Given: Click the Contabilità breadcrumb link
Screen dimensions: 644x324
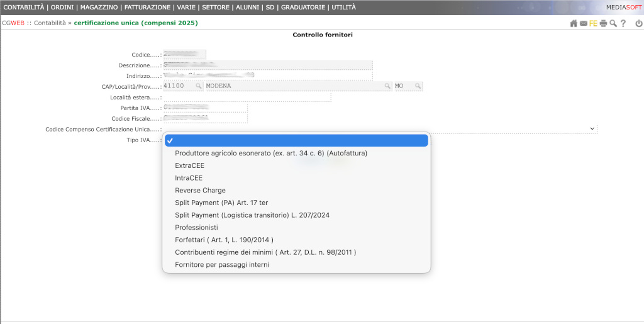Looking at the screenshot, I should (x=50, y=23).
